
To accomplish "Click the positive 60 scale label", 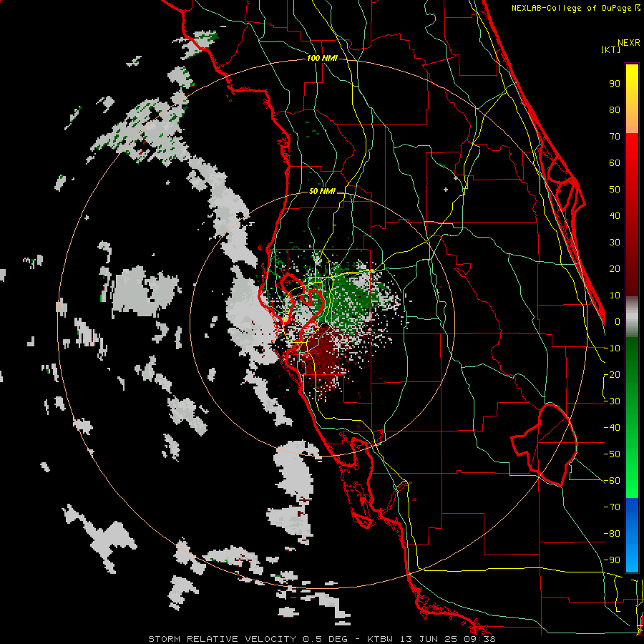I will tap(615, 162).
